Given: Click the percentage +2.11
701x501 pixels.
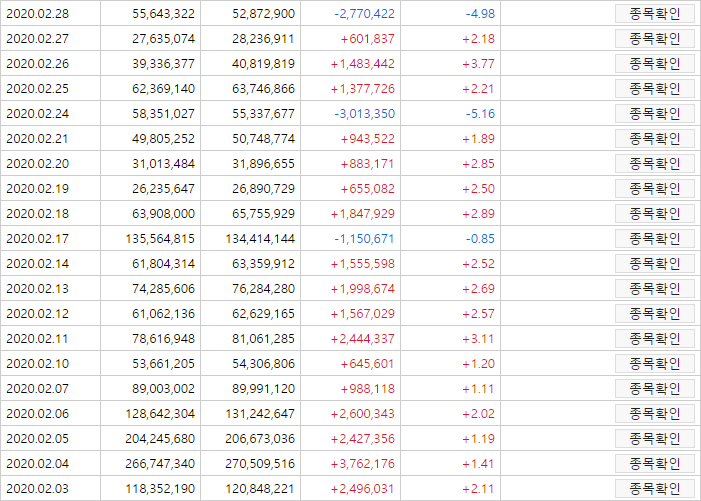Looking at the screenshot, I should (478, 489).
